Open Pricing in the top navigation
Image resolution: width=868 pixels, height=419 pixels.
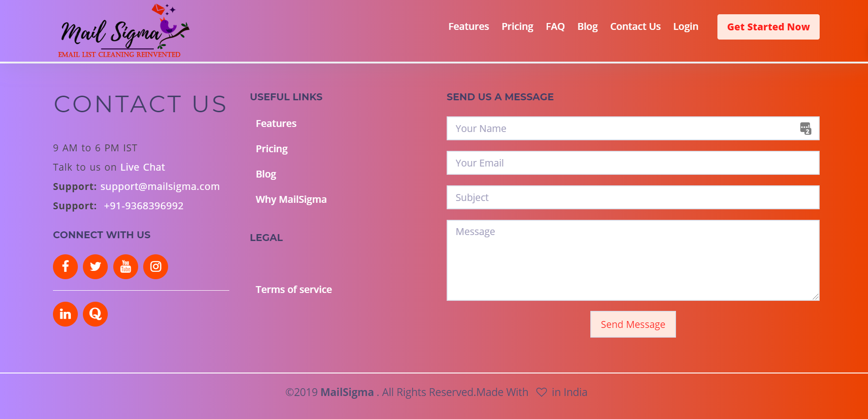518,27
